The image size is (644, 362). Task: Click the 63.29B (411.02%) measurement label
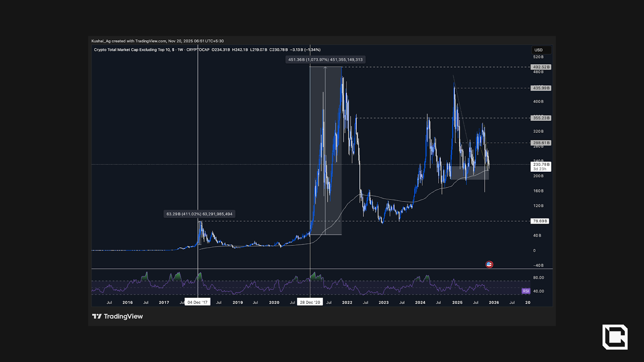click(x=199, y=214)
